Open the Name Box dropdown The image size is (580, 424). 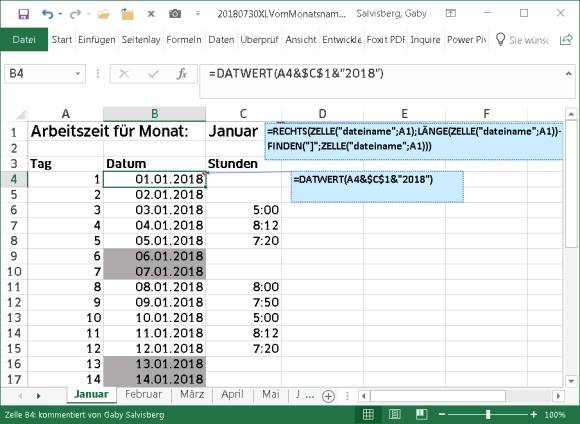coord(78,74)
